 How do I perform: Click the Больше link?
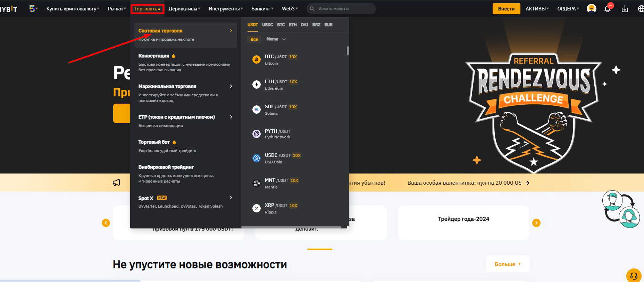pyautogui.click(x=508, y=264)
